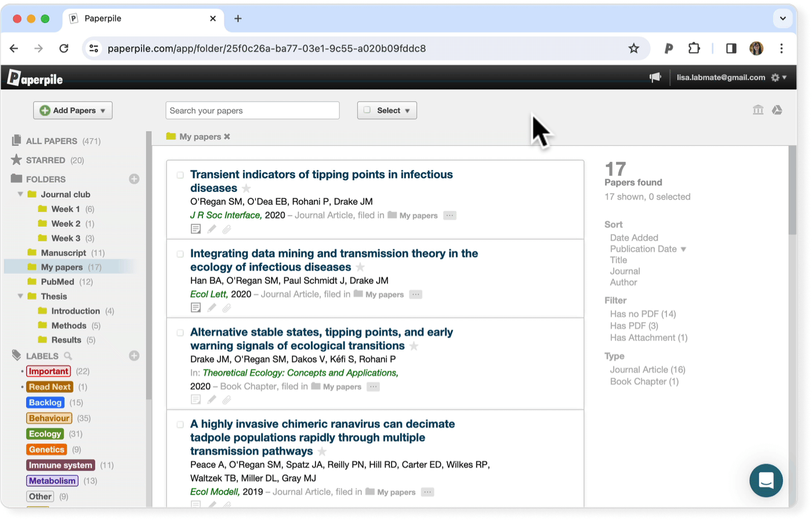This screenshot has width=812, height=522.
Task: Edit details of the data mining paper
Action: click(211, 307)
